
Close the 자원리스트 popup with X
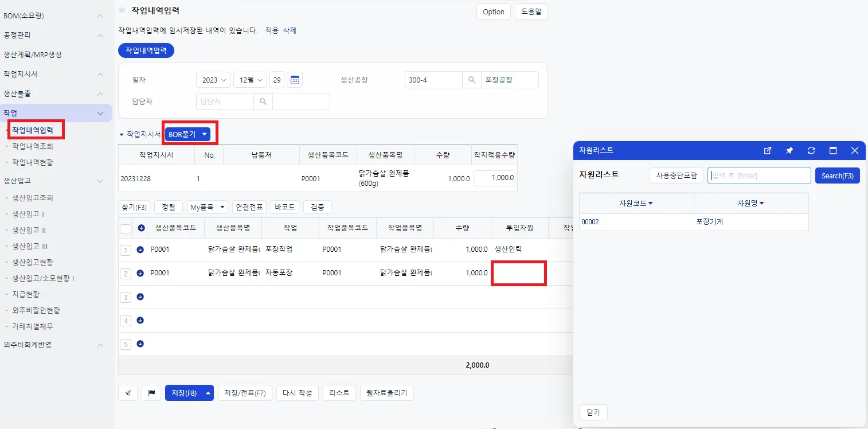(855, 150)
